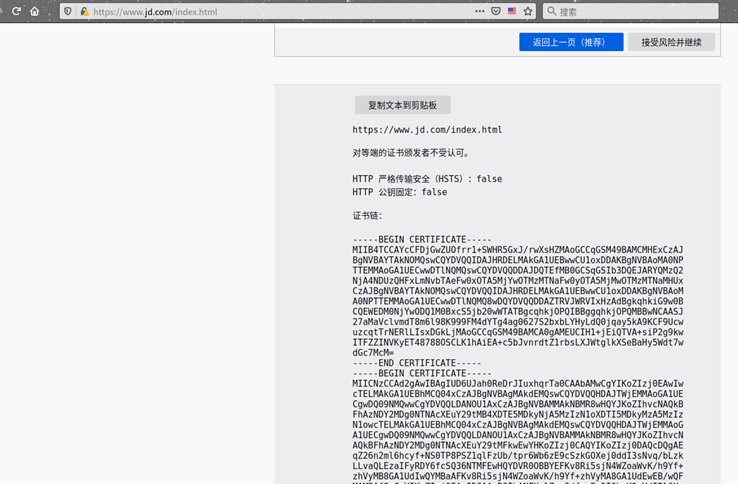Reload the current page
Viewport: 738px width, 484px height.
16,12
